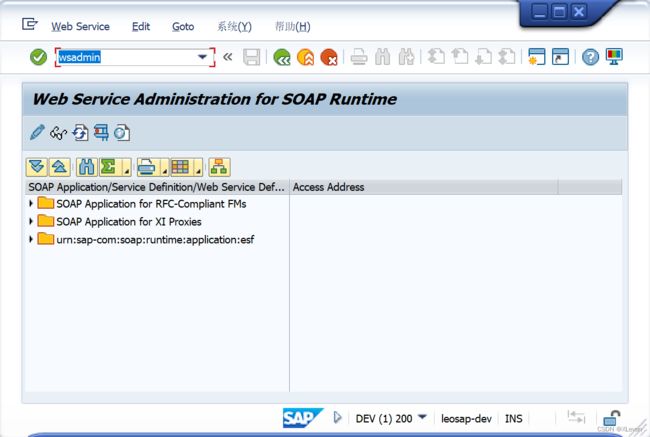This screenshot has height=437, width=650.
Task: Click the Create New Session icon
Action: pyautogui.click(x=536, y=57)
